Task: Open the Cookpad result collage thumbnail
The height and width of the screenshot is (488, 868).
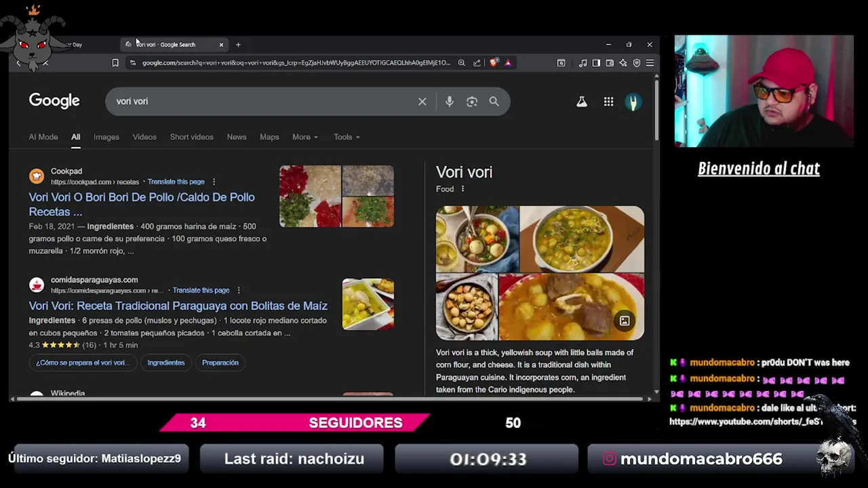Action: point(336,196)
